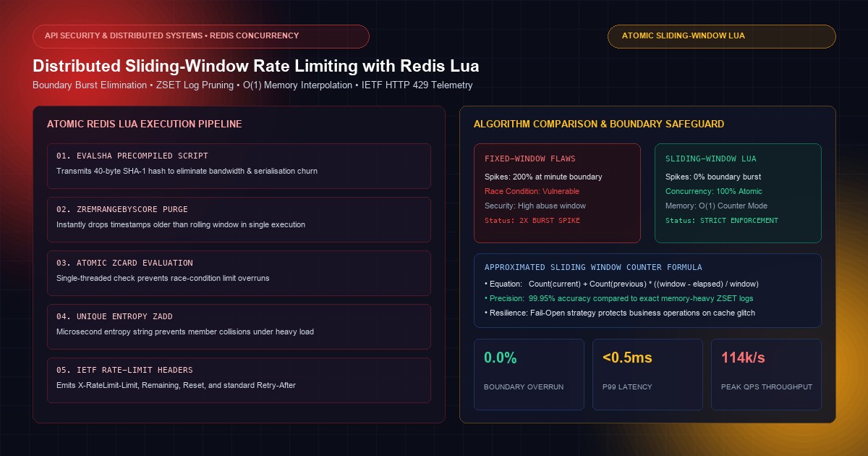868x456 pixels.
Task: Click the timestamps older than rolling window text
Action: [180, 224]
